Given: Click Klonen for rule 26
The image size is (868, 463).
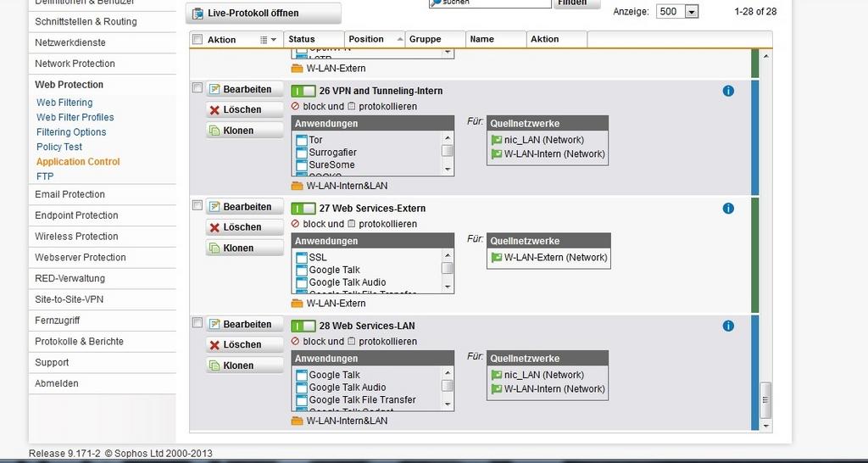Looking at the screenshot, I should click(245, 131).
